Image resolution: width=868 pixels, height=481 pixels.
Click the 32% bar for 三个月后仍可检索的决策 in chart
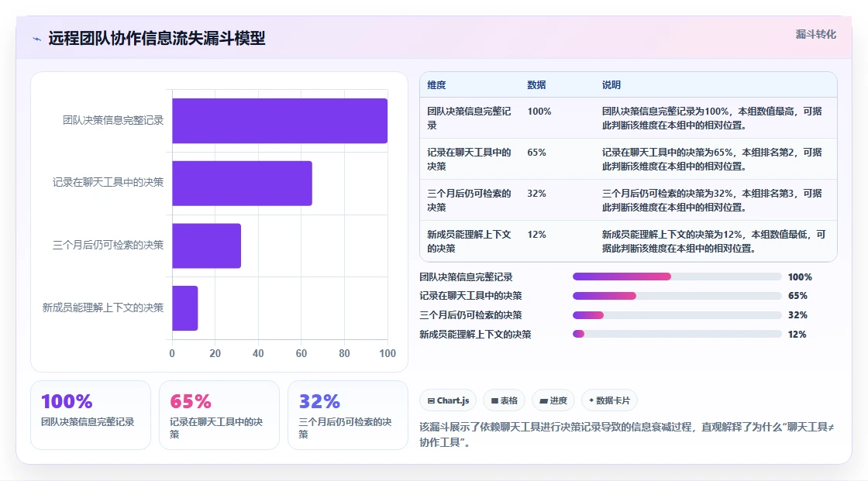point(206,246)
